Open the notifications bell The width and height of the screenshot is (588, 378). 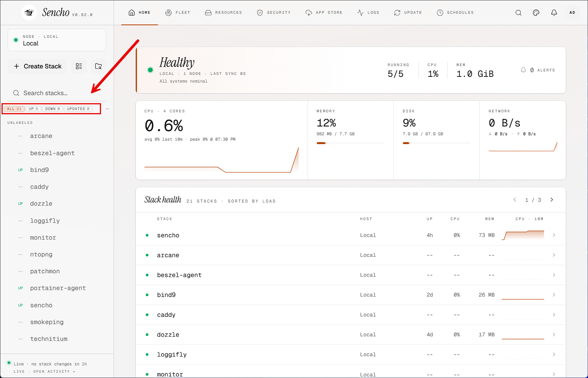point(554,13)
